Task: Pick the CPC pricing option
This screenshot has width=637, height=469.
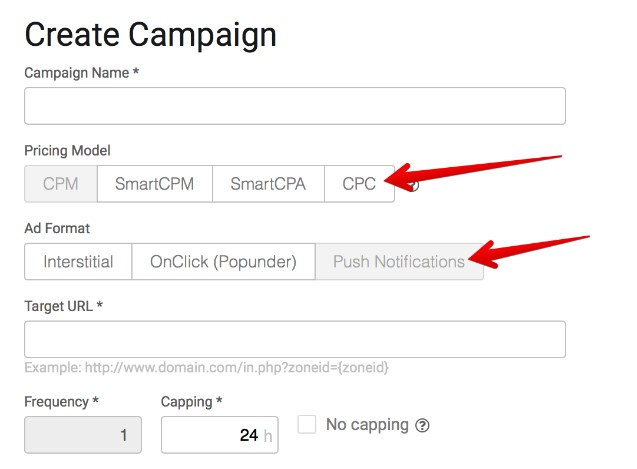Action: tap(359, 184)
